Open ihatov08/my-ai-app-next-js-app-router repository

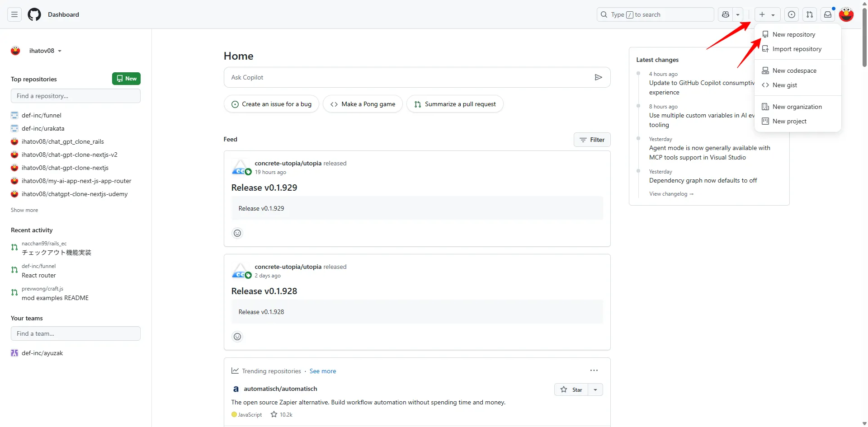coord(76,181)
